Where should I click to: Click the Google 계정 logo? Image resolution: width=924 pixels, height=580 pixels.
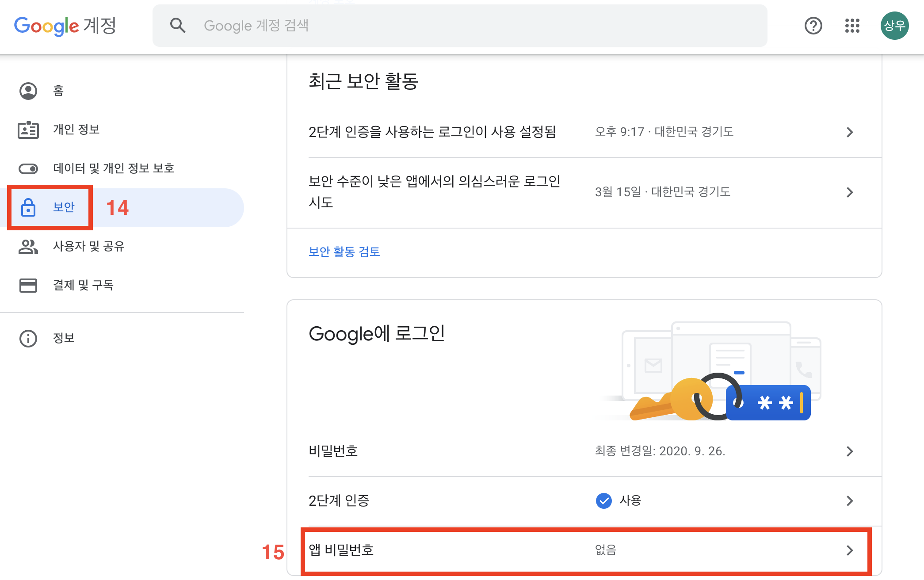click(65, 26)
